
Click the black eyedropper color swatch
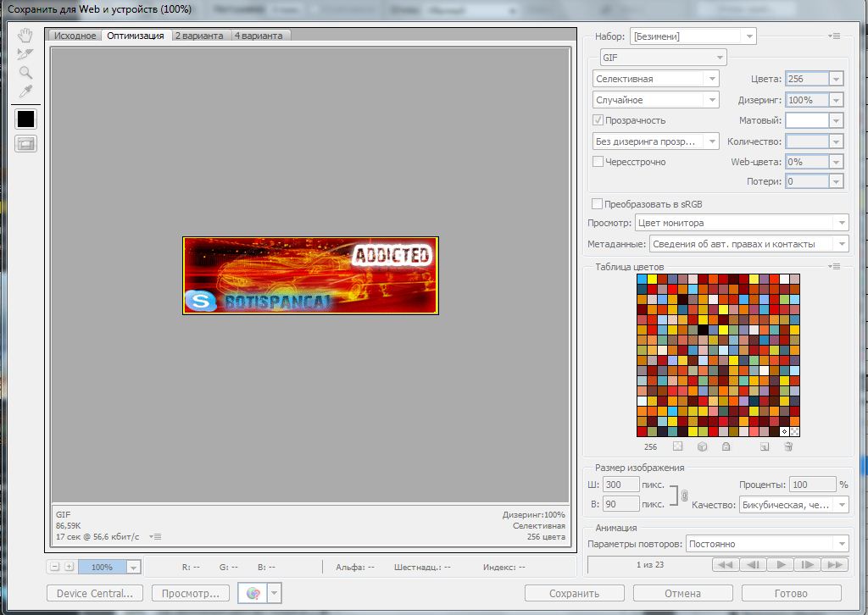25,119
